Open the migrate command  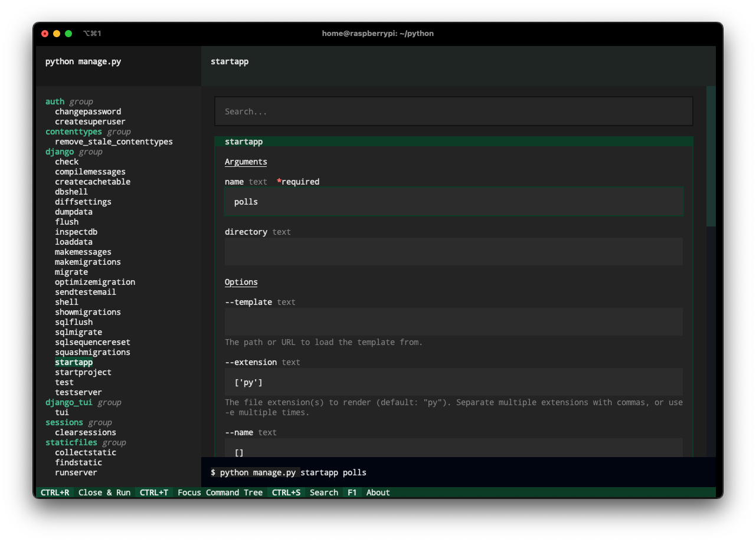[71, 272]
